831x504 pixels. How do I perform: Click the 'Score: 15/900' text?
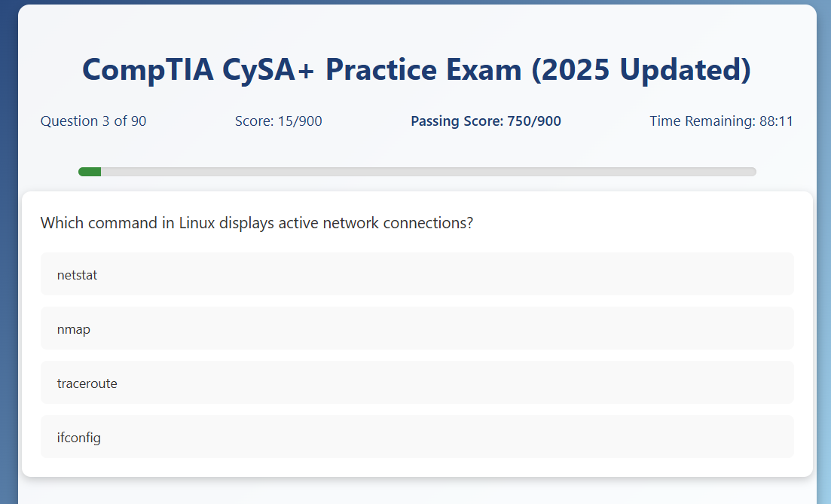[278, 121]
